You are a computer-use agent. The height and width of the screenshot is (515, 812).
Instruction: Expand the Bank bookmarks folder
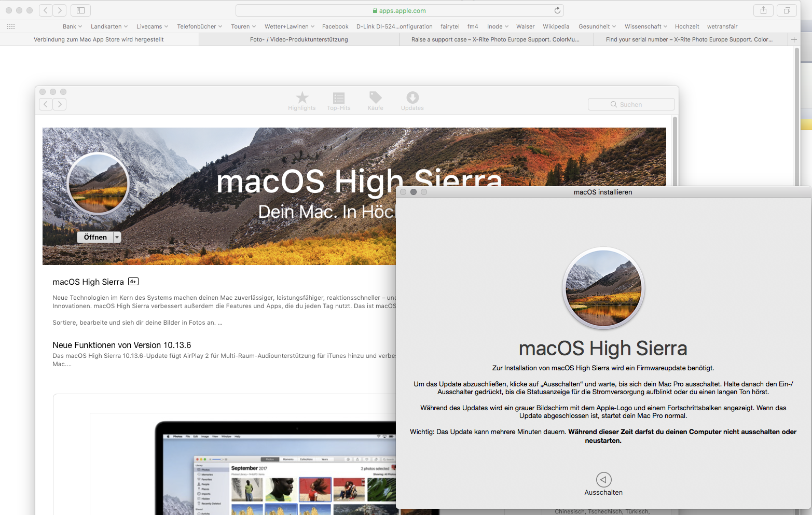coord(72,26)
